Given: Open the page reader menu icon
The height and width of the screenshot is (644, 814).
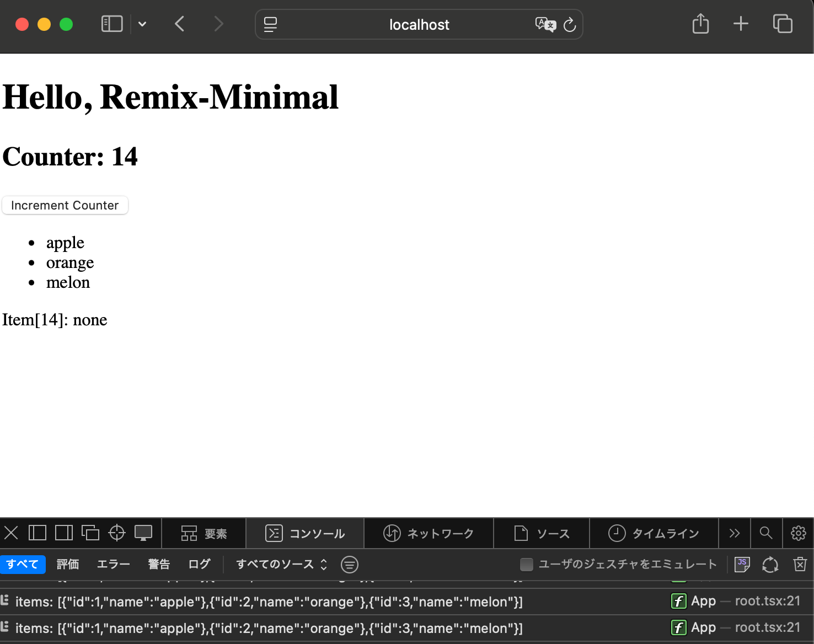Looking at the screenshot, I should coord(270,24).
